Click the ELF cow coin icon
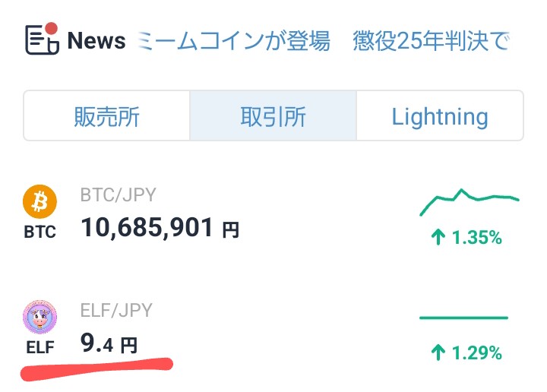Screen dimensions: 547x392 [40, 317]
